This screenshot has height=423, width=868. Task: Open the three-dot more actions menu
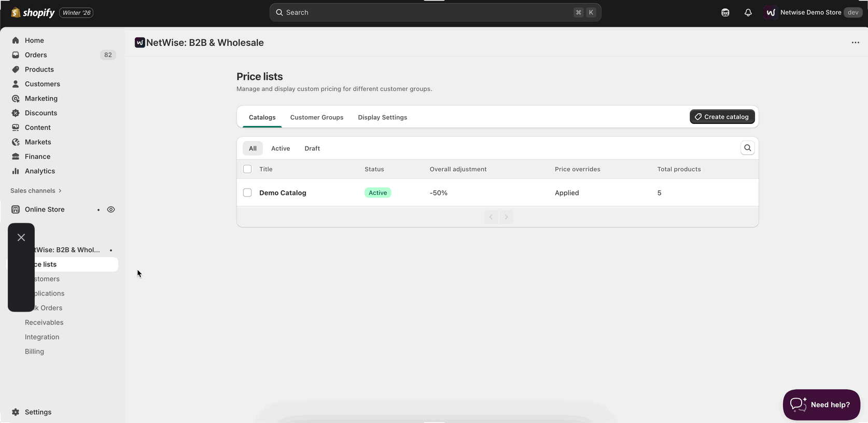point(856,43)
